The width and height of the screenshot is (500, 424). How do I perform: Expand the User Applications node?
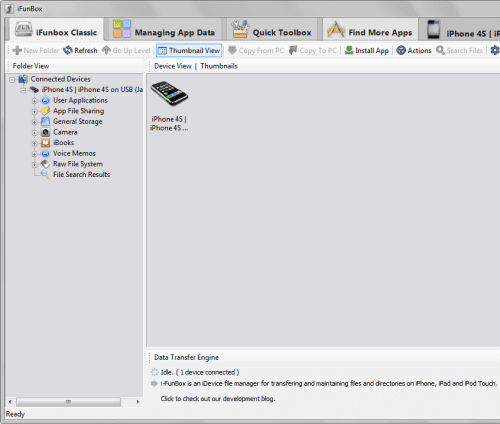[34, 101]
